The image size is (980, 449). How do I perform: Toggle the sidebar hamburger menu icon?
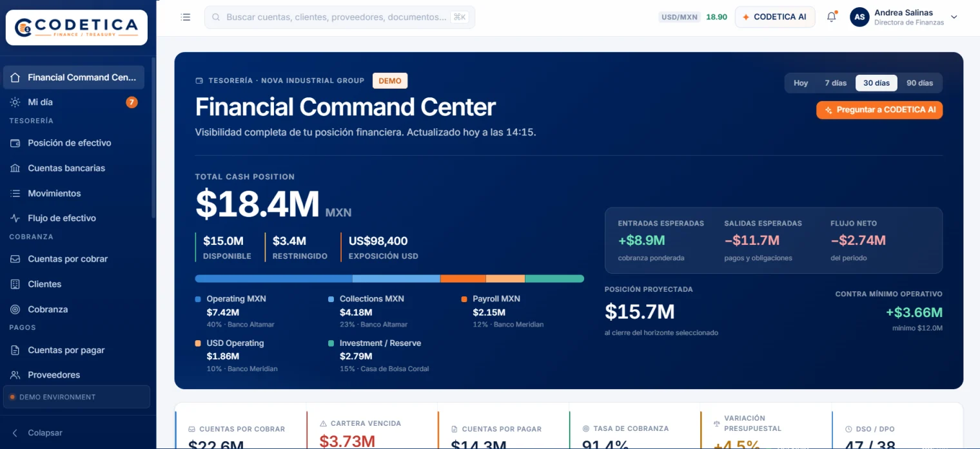(186, 17)
